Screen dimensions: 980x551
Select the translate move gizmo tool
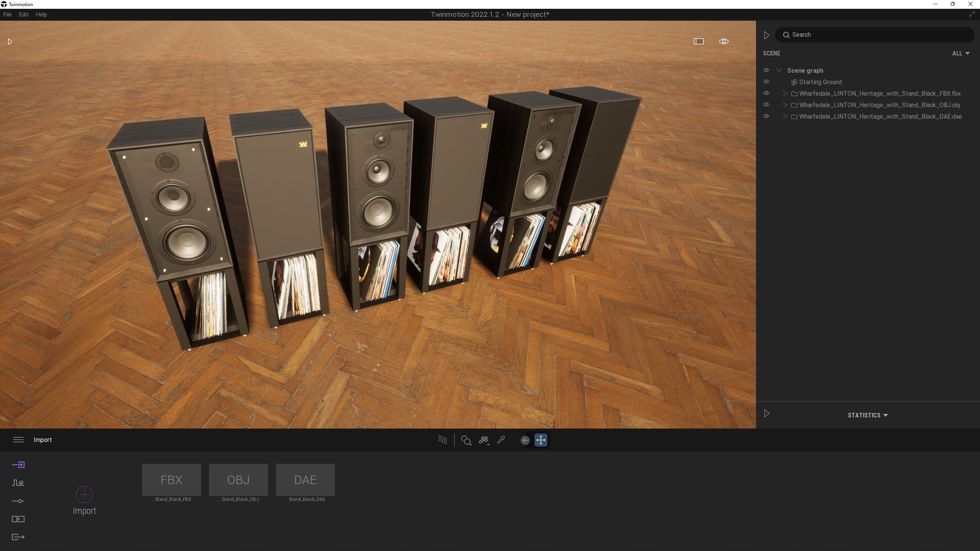coord(541,440)
